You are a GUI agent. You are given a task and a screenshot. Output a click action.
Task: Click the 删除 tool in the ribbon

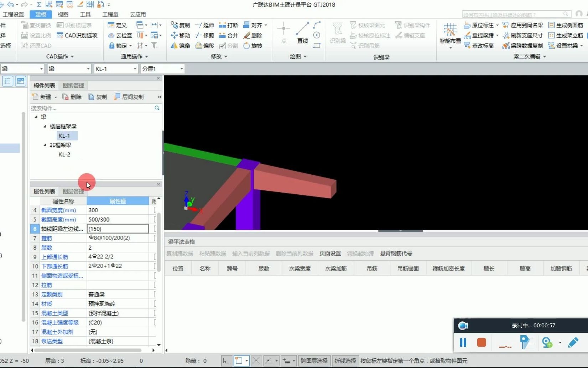pyautogui.click(x=253, y=35)
